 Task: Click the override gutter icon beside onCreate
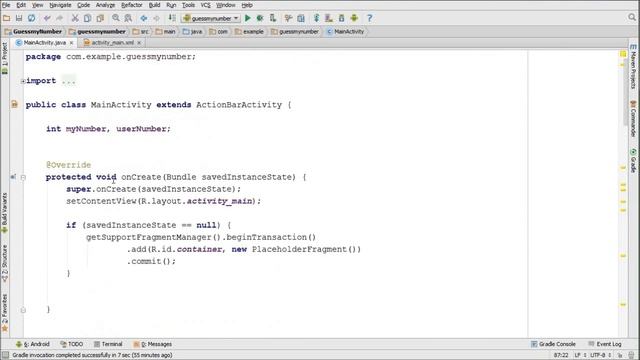[13, 177]
